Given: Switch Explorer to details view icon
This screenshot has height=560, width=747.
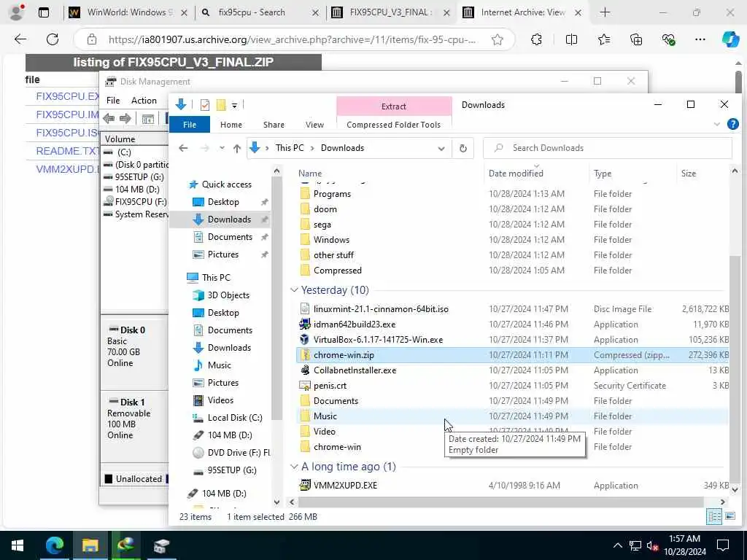Looking at the screenshot, I should (713, 516).
